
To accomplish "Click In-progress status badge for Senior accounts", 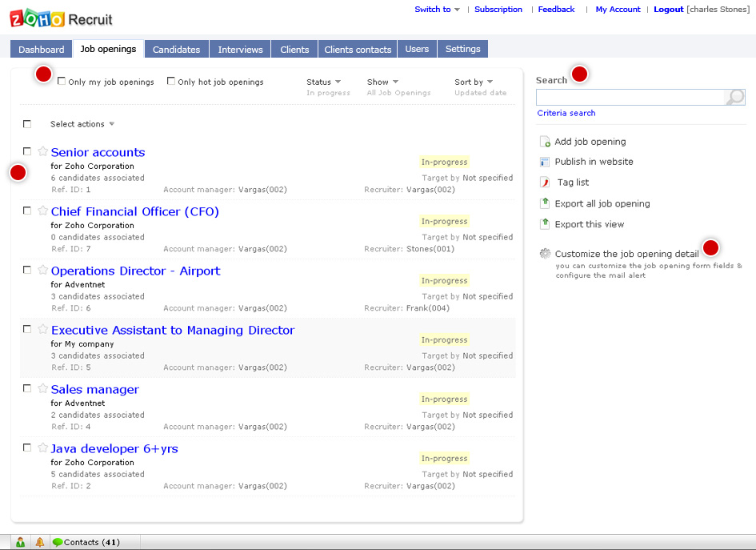I will click(x=444, y=162).
